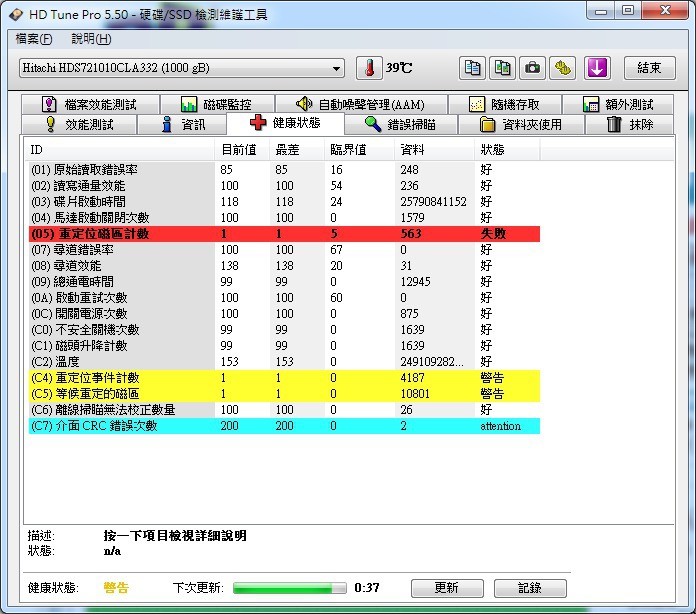Screen dimensions: 696x614
Task: Switch to the 磁碟監控 tab
Action: 217,104
